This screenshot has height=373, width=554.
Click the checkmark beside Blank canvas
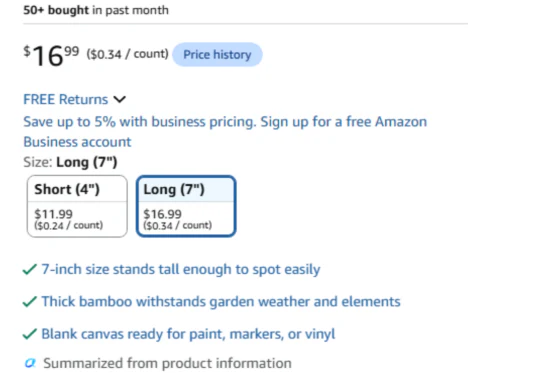click(x=30, y=334)
